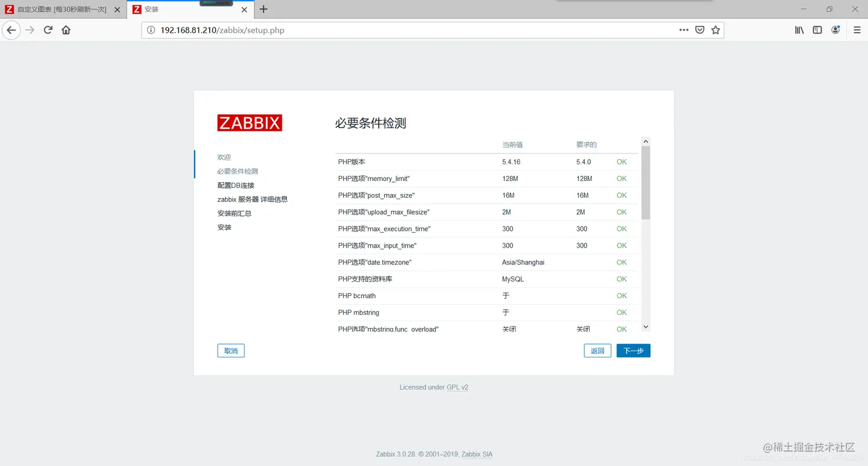Open the Zabbix SIA link

(x=477, y=454)
